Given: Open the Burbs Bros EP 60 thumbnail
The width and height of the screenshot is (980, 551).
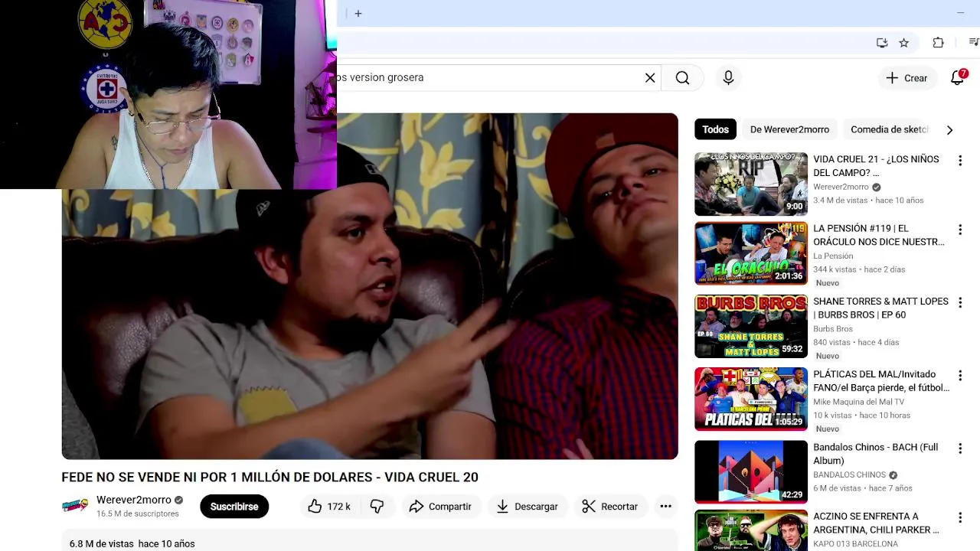Looking at the screenshot, I should click(x=751, y=326).
